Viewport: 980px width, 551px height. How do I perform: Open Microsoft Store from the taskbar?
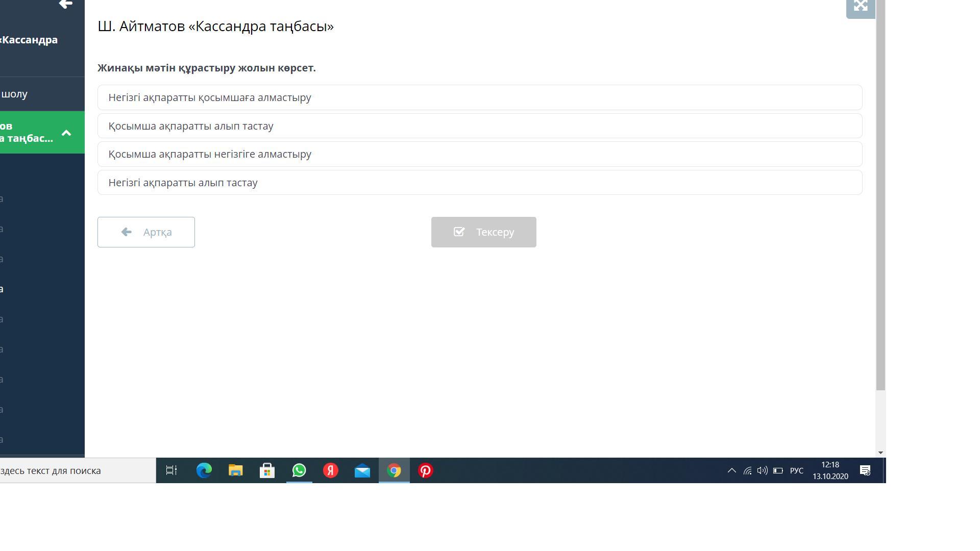pos(267,470)
